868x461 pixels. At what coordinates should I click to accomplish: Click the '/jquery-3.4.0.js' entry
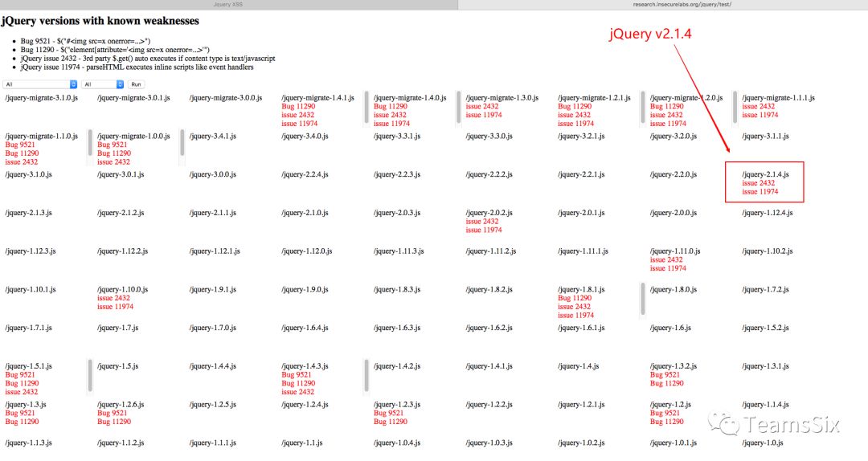click(305, 137)
